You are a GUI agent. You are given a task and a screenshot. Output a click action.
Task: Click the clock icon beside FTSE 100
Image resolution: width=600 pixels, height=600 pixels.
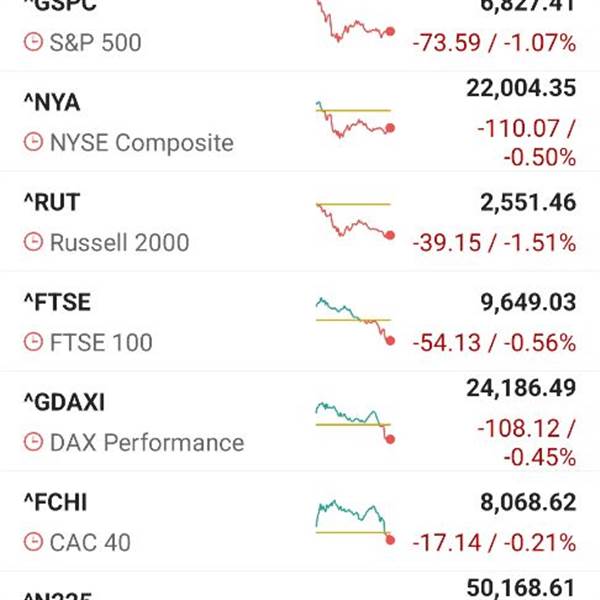[33, 343]
